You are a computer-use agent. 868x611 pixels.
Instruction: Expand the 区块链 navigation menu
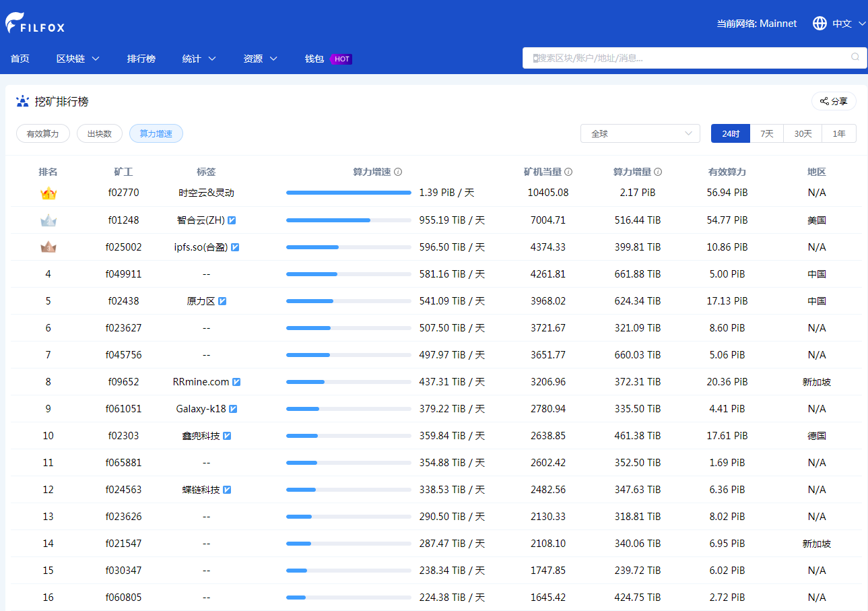pyautogui.click(x=77, y=59)
